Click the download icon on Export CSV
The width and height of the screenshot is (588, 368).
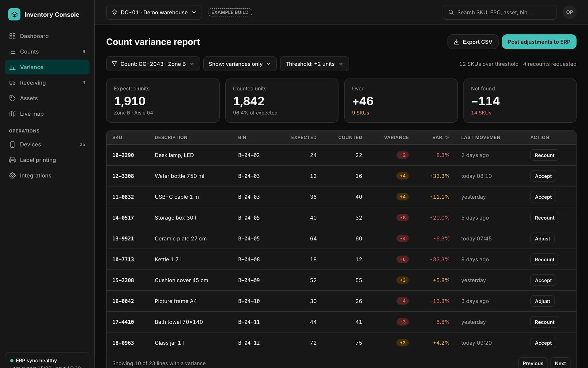pyautogui.click(x=456, y=42)
